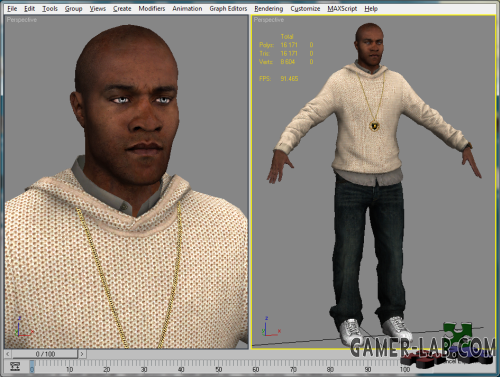Open the Mini Curve Editor icon
500x377 pixels.
(15, 366)
